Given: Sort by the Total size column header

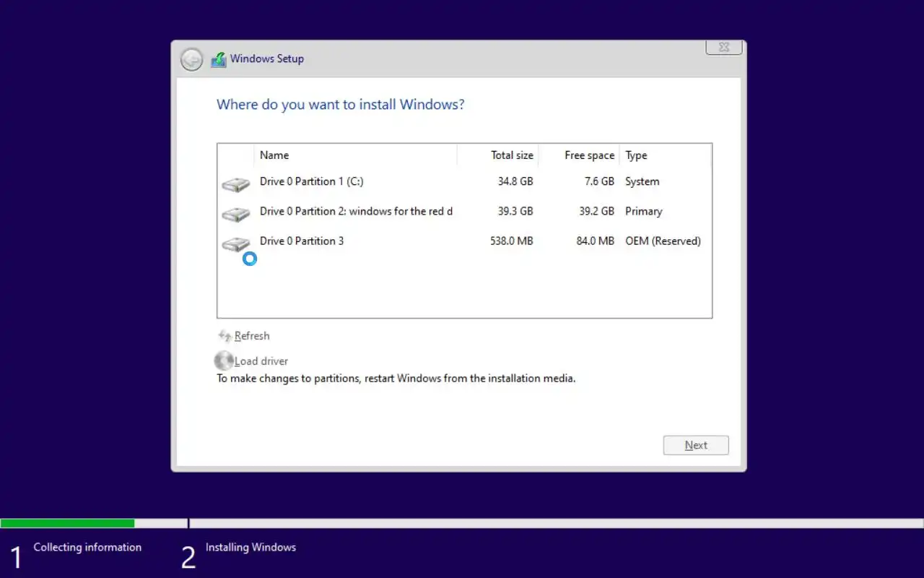Looking at the screenshot, I should pyautogui.click(x=498, y=155).
